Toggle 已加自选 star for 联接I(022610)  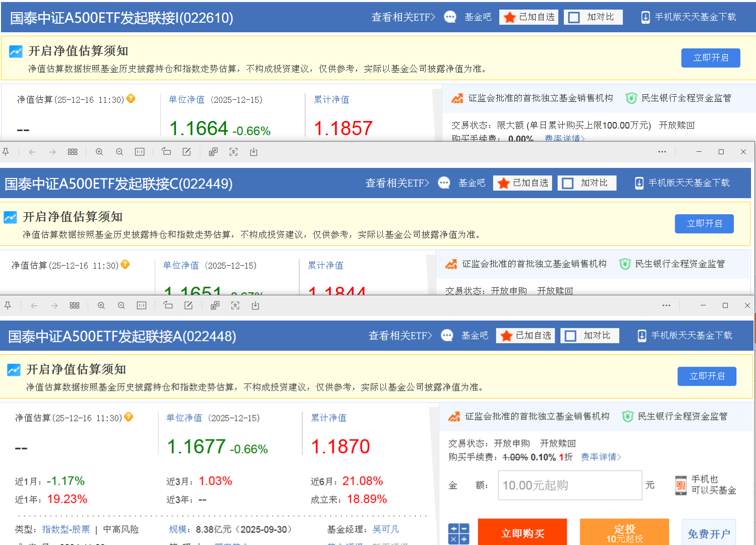tap(529, 17)
